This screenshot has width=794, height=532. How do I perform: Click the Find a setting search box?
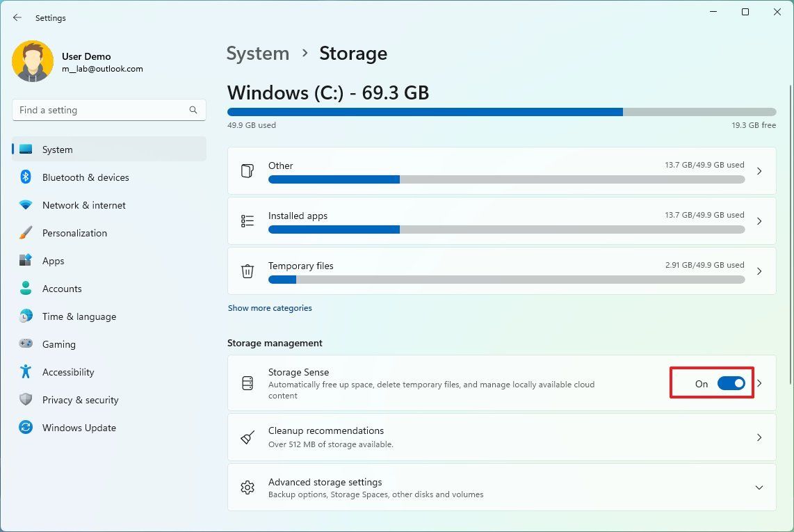pyautogui.click(x=108, y=110)
